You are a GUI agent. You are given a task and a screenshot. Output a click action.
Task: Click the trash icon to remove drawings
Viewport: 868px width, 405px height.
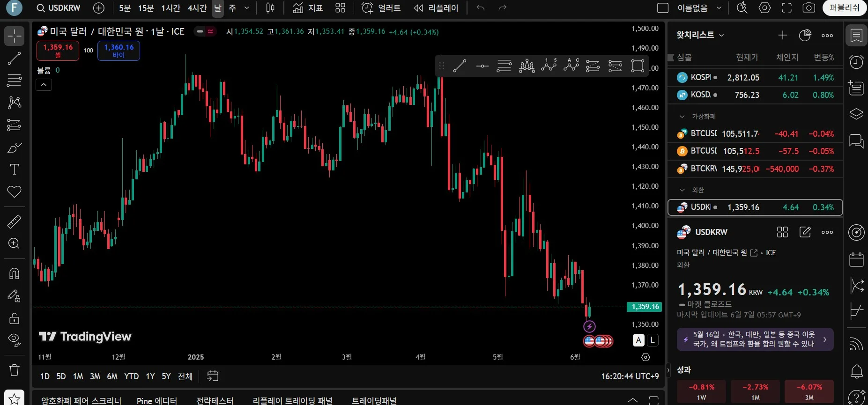click(14, 370)
